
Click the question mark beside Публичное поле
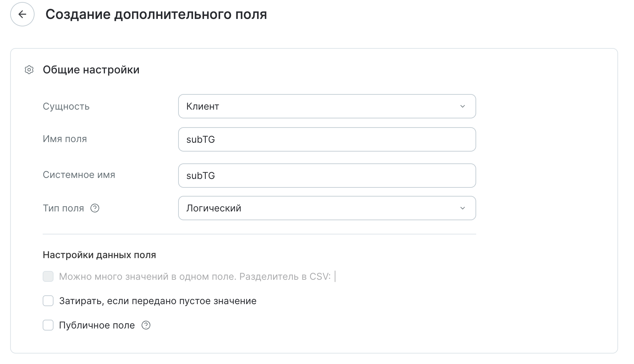[146, 325]
